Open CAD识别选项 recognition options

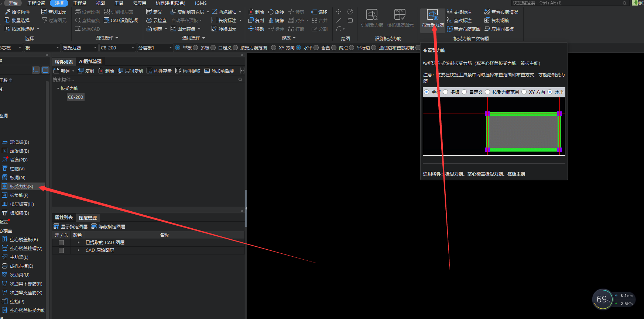[x=121, y=20]
